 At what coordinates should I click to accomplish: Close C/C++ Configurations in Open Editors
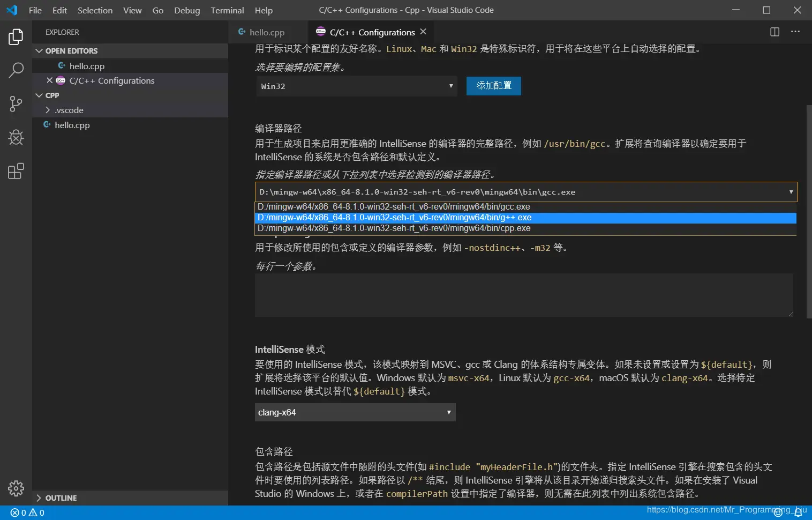50,80
